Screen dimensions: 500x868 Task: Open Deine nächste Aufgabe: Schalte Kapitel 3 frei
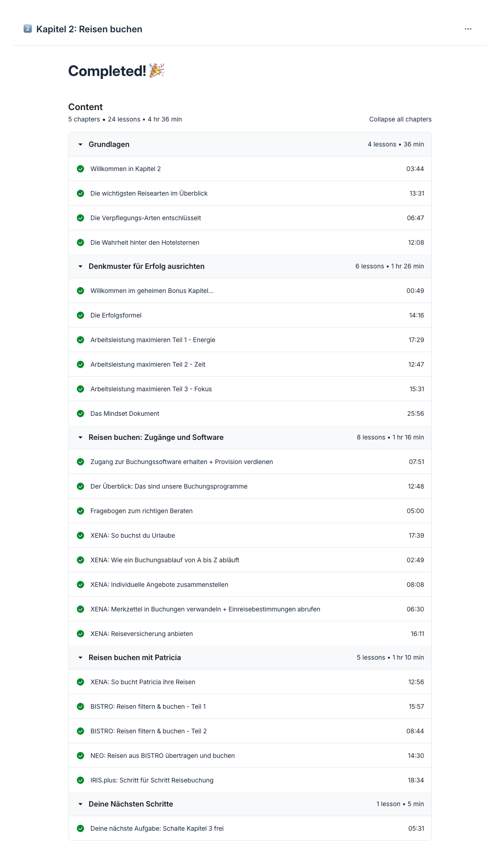tap(250, 828)
